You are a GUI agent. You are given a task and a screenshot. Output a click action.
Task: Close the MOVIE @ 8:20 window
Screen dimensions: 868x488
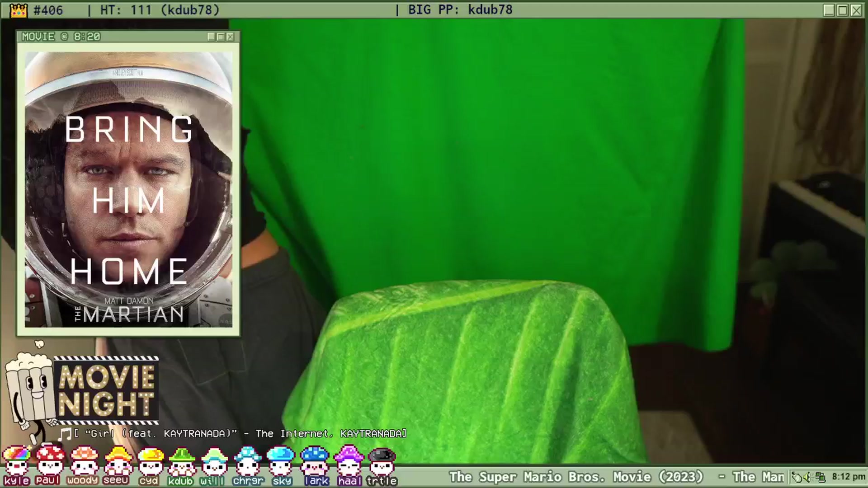point(230,37)
